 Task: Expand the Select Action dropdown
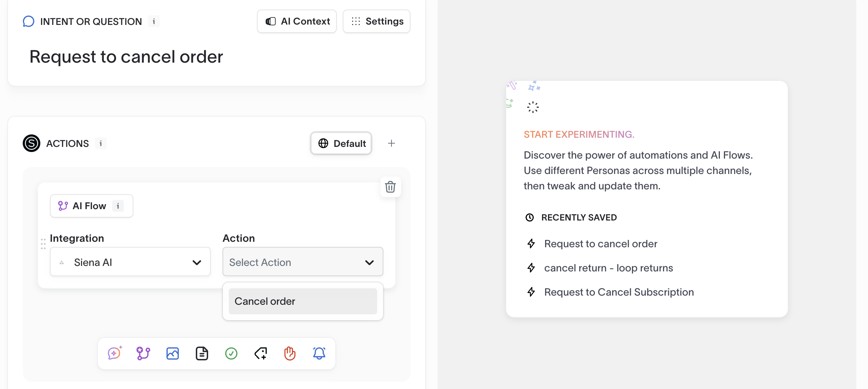pos(303,262)
